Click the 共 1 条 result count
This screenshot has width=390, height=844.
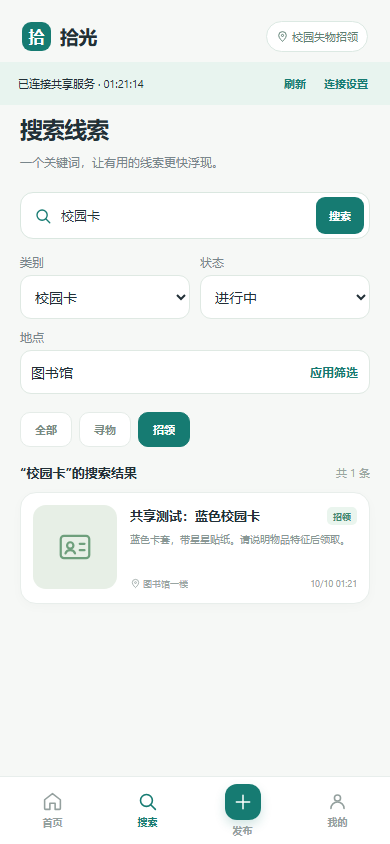[x=353, y=474]
